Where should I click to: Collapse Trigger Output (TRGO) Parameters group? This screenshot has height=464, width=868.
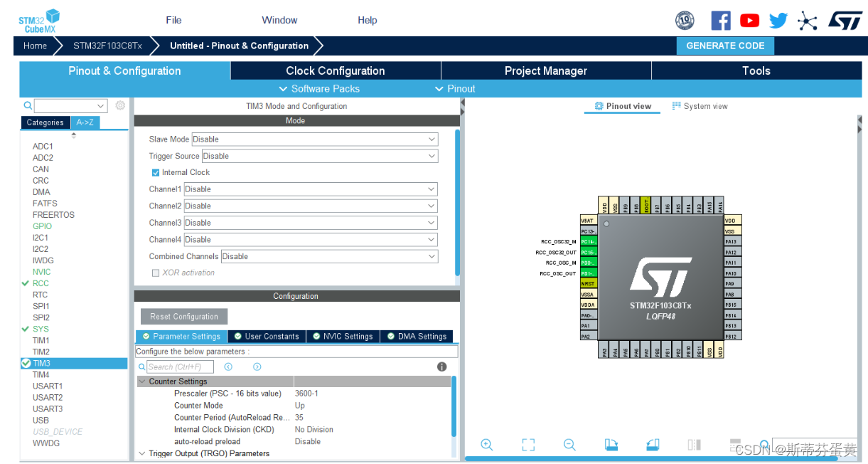coord(142,453)
